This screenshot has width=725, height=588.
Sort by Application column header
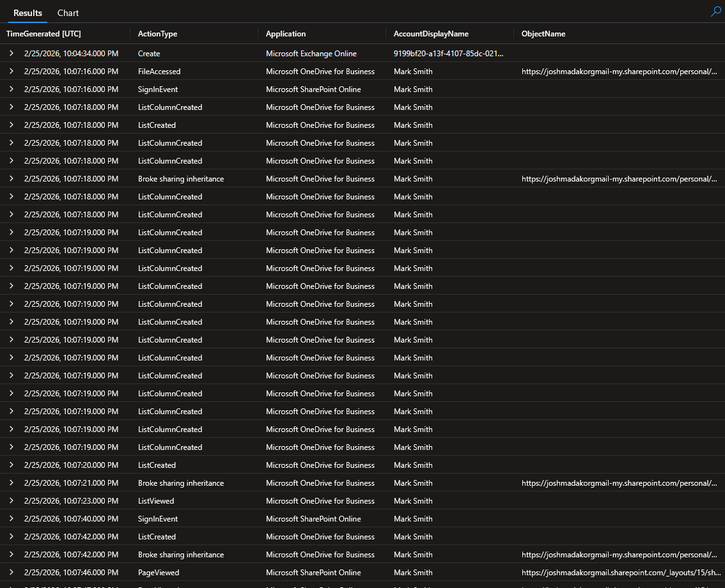(286, 34)
